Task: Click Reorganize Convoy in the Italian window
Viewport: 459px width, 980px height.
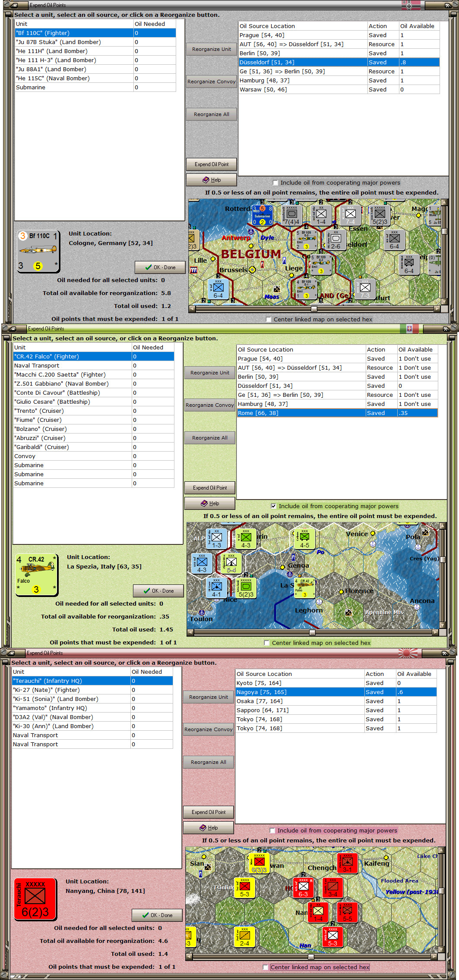Action: tap(210, 405)
